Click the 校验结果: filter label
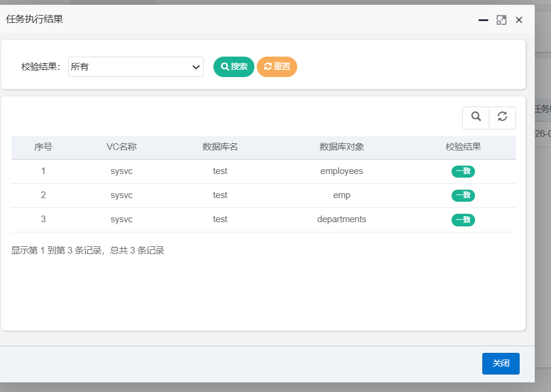Screen dimensions: 551x392 coord(41,67)
